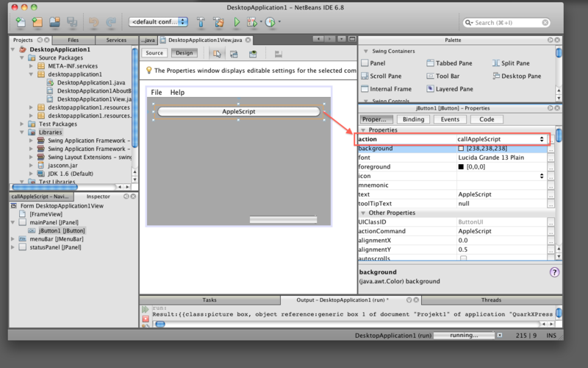Switch to the Files tab
The width and height of the screenshot is (588, 368).
click(73, 40)
